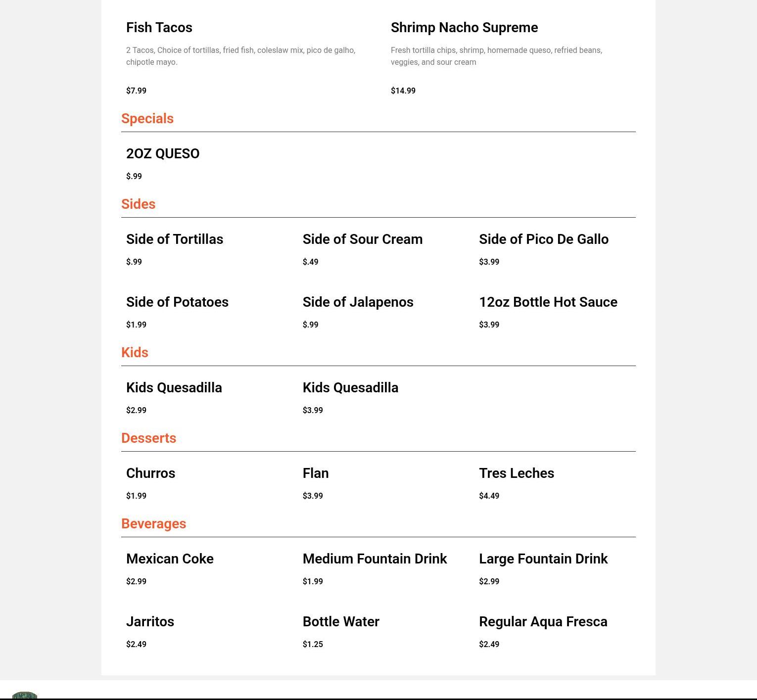Select Churros from the desserts
The image size is (757, 700).
tap(150, 473)
